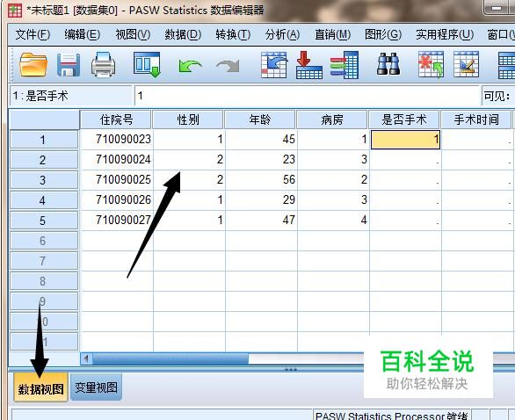Viewport: 515px width, 420px height.
Task: Insert cases icon with red star
Action: [x=431, y=65]
